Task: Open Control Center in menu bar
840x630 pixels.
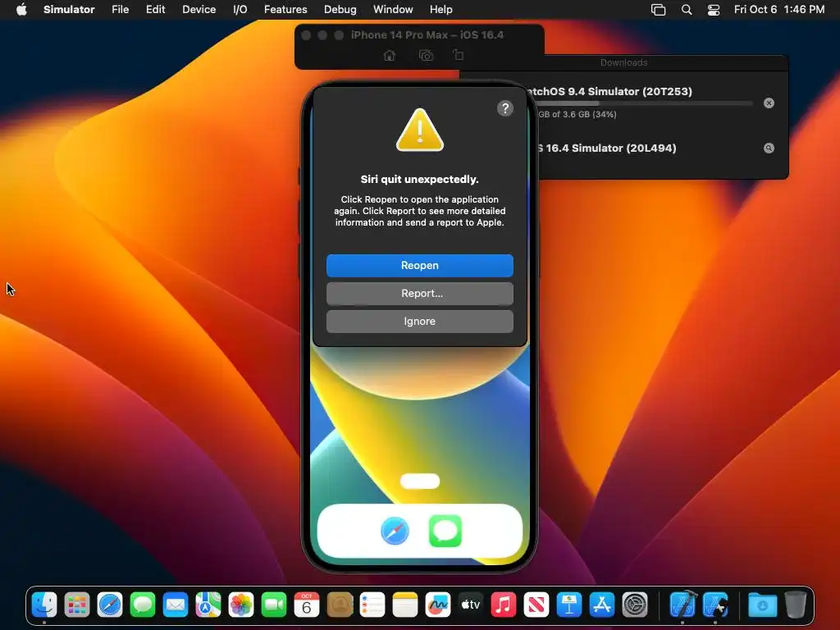Action: (x=714, y=10)
